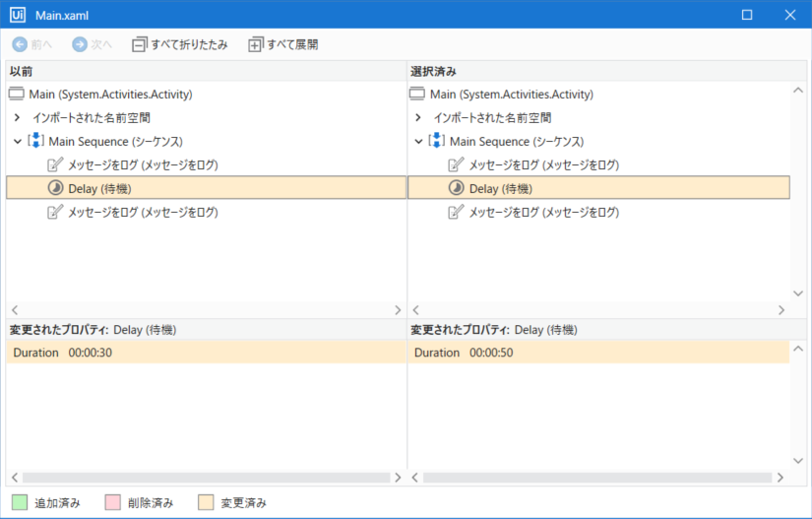
Task: Collapse all with すべて折りたたみ
Action: 180,44
